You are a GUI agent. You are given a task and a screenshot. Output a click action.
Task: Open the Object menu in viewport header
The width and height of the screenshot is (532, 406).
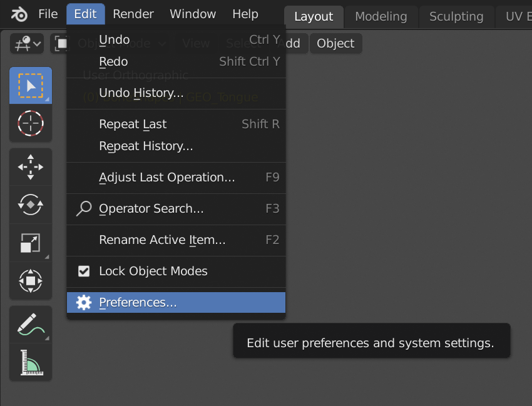tap(335, 43)
